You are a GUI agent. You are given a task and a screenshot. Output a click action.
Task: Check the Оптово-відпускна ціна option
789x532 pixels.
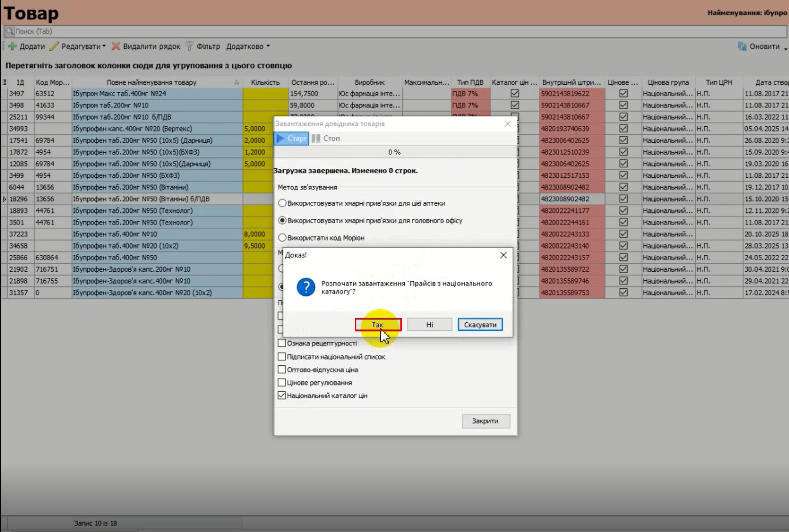282,369
